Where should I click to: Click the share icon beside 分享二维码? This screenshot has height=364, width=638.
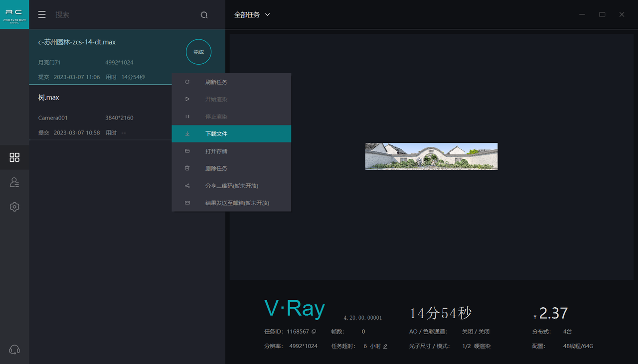(x=187, y=186)
